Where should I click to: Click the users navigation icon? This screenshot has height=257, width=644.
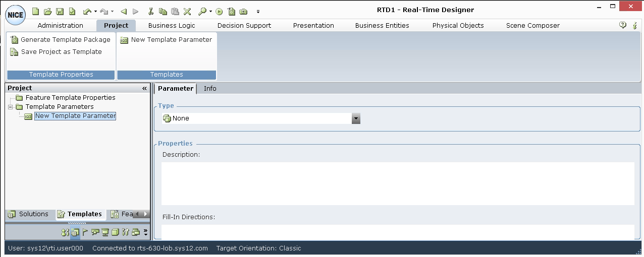(x=65, y=232)
